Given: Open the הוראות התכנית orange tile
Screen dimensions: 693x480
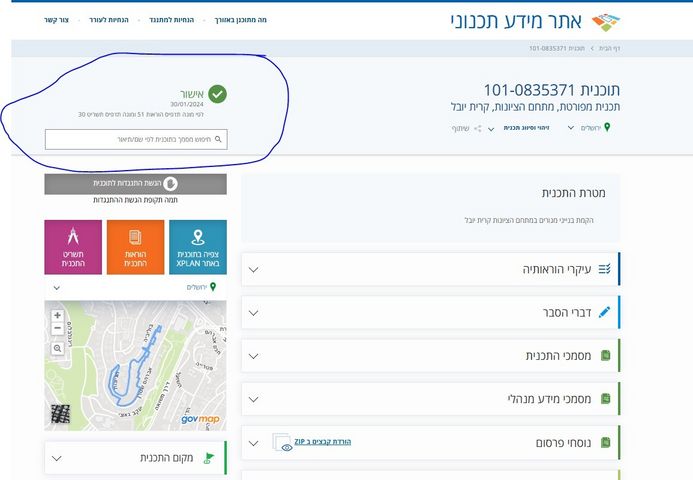Looking at the screenshot, I should [135, 247].
